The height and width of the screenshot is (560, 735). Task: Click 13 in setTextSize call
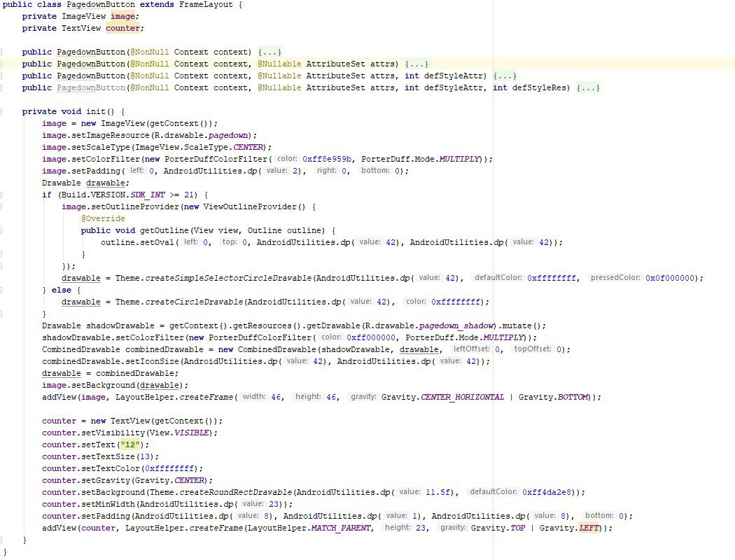(x=145, y=457)
